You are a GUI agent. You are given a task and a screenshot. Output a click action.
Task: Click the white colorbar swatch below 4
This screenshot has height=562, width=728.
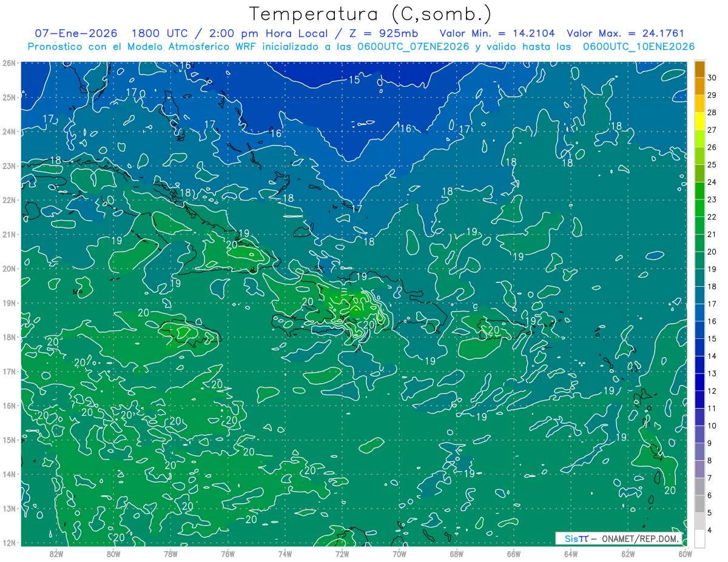click(x=699, y=538)
